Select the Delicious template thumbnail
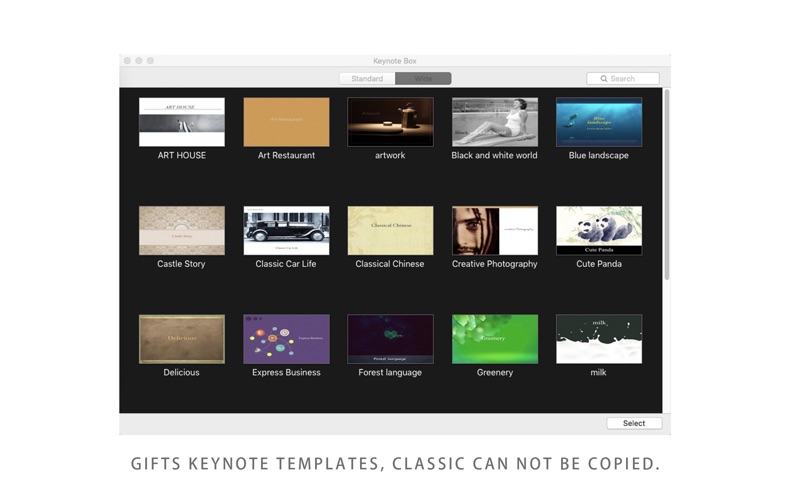 pos(182,339)
